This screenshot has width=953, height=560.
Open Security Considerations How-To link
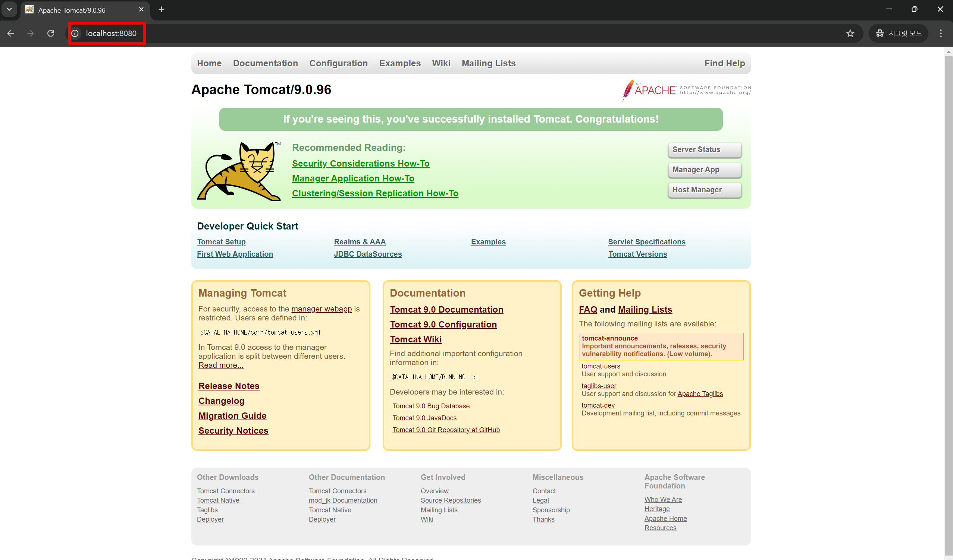[x=360, y=164]
